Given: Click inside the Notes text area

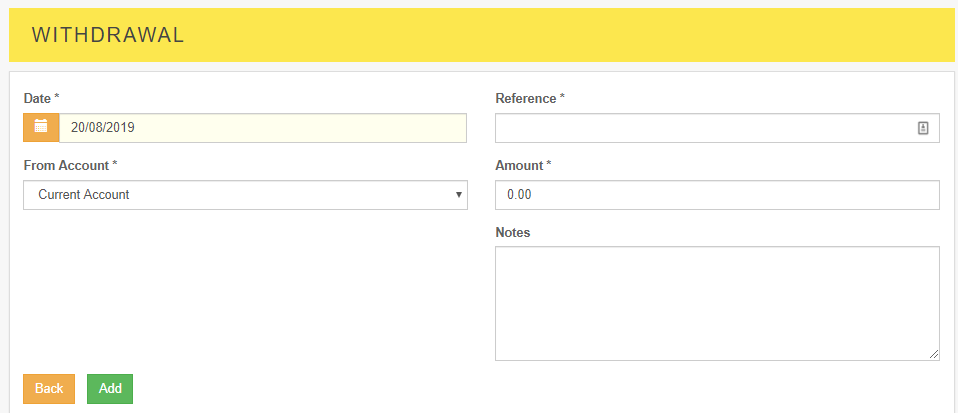Looking at the screenshot, I should 717,303.
